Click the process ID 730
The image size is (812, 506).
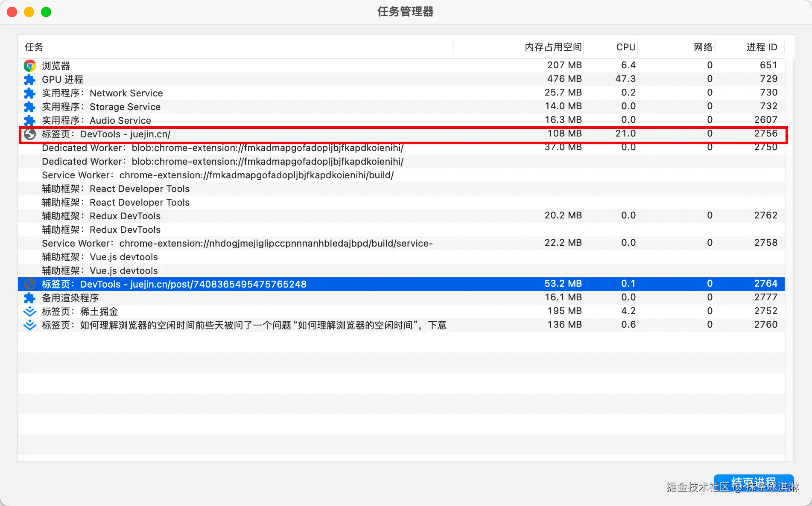(x=768, y=92)
